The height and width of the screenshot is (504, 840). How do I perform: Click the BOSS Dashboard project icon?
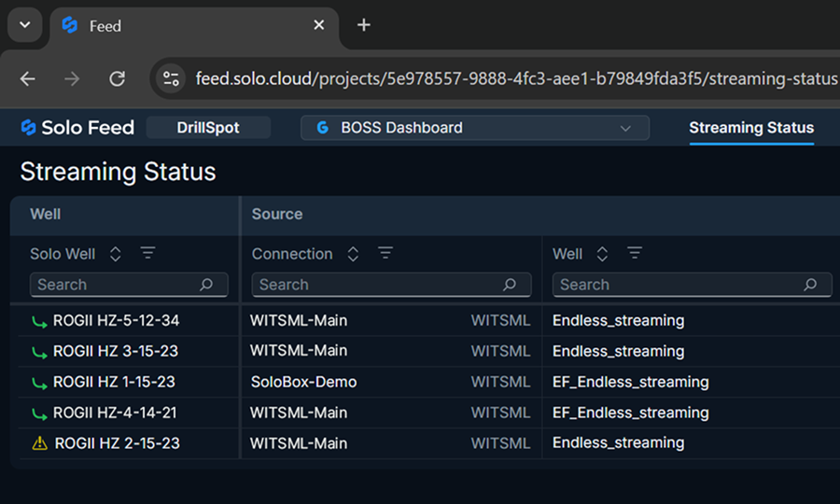coord(323,128)
